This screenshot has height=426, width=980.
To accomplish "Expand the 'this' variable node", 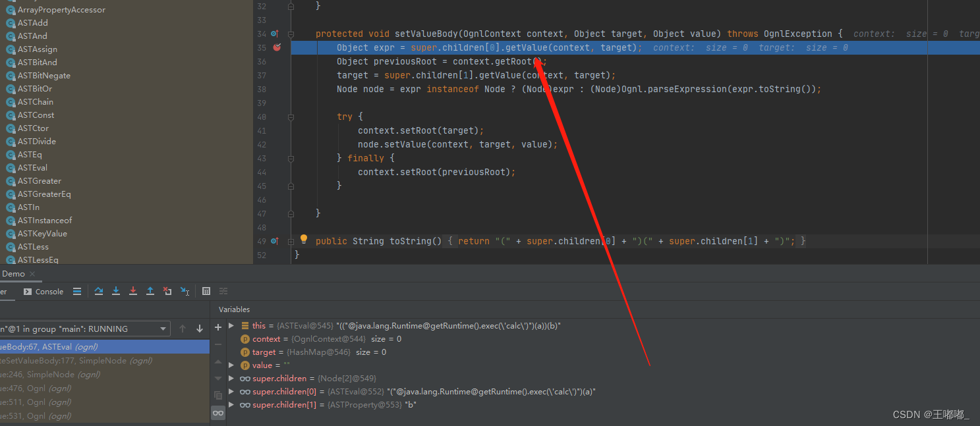I will click(231, 325).
